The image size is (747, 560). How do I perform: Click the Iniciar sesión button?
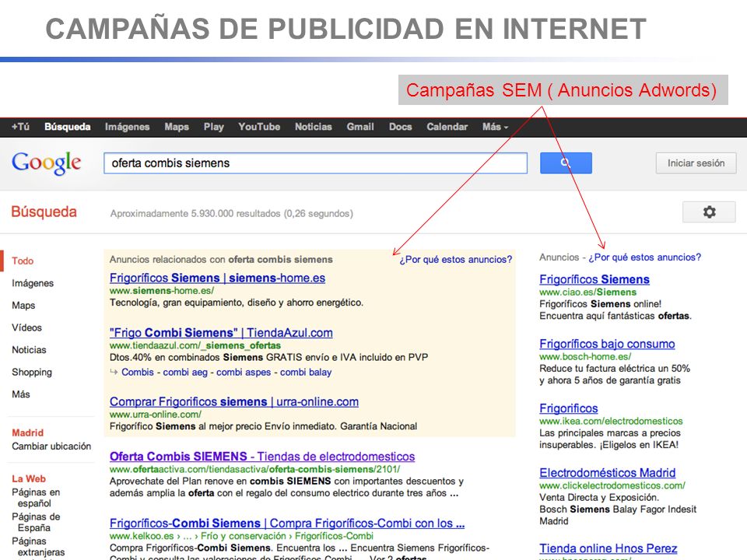696,163
